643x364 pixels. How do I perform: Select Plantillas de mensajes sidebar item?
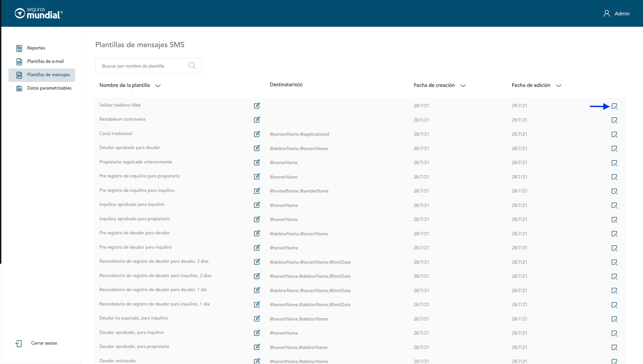click(48, 75)
